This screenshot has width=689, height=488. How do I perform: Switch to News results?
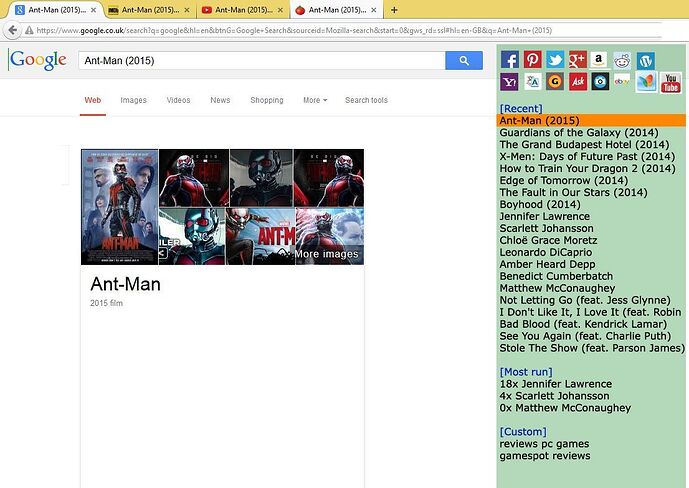click(220, 100)
